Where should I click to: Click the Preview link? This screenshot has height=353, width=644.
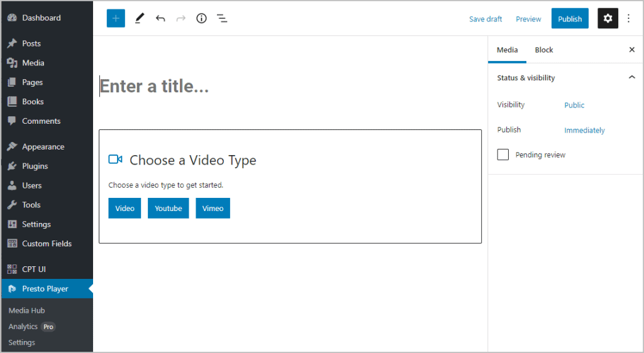point(528,19)
